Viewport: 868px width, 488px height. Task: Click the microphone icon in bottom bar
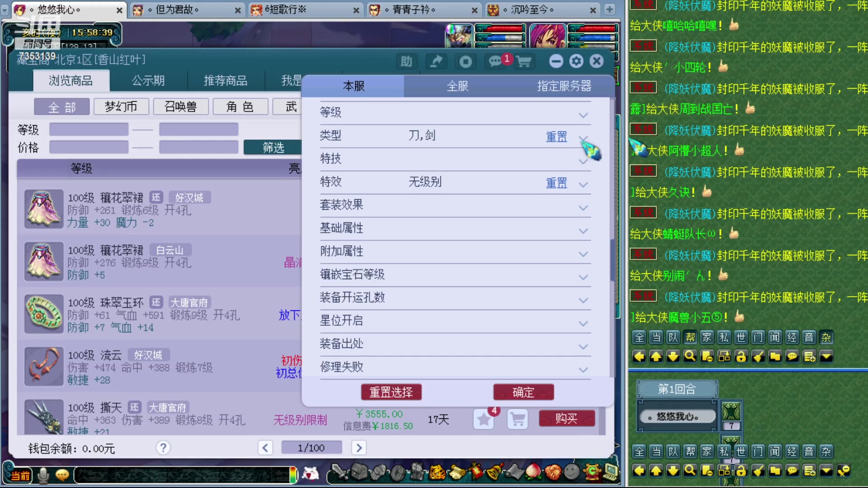coord(43,475)
